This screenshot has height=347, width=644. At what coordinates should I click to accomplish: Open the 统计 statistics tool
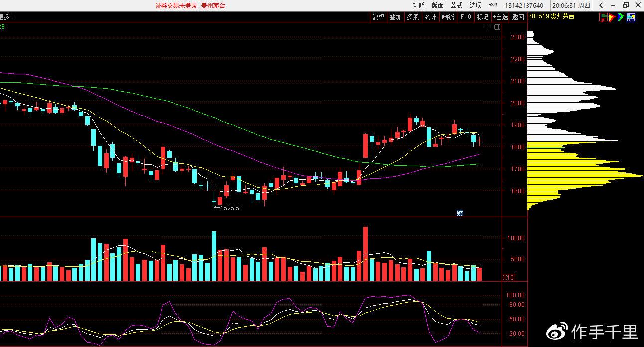430,17
